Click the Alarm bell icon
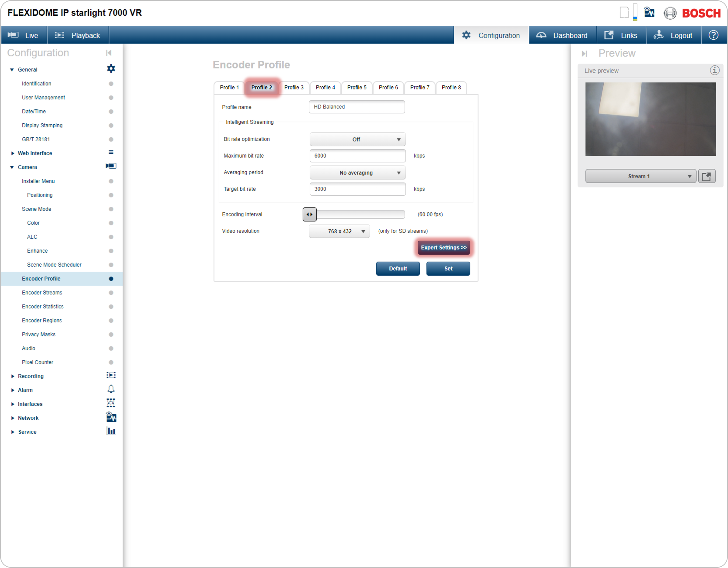728x568 pixels. (111, 389)
